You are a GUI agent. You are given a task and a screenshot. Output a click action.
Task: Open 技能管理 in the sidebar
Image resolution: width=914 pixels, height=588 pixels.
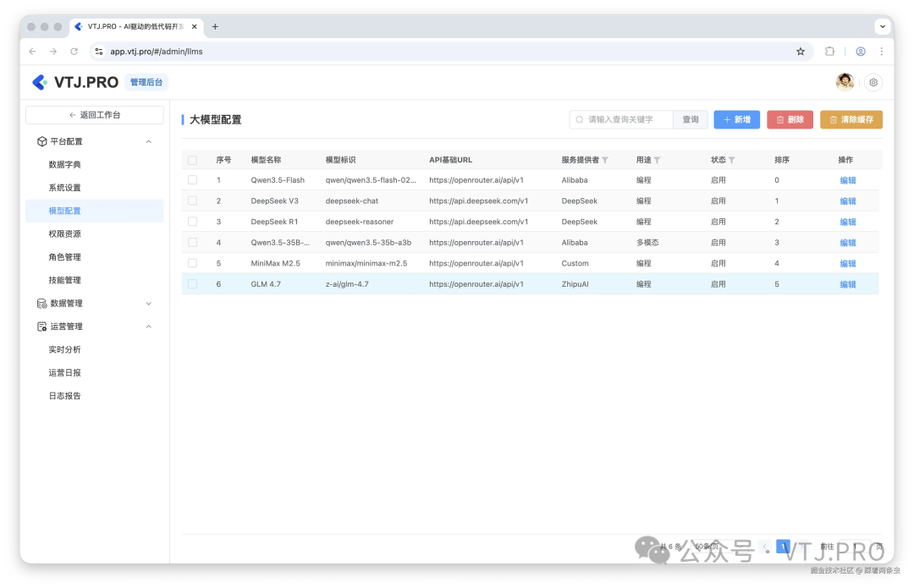tap(64, 280)
